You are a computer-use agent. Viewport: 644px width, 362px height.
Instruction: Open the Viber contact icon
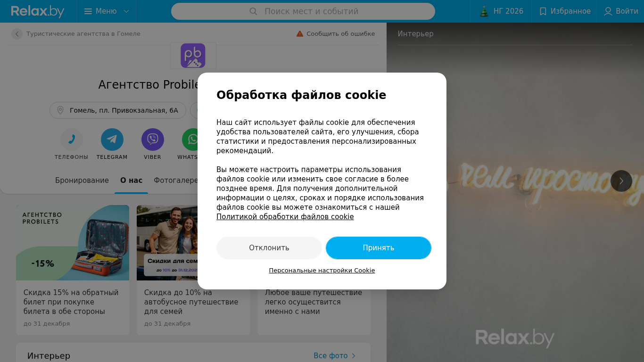pos(153,140)
